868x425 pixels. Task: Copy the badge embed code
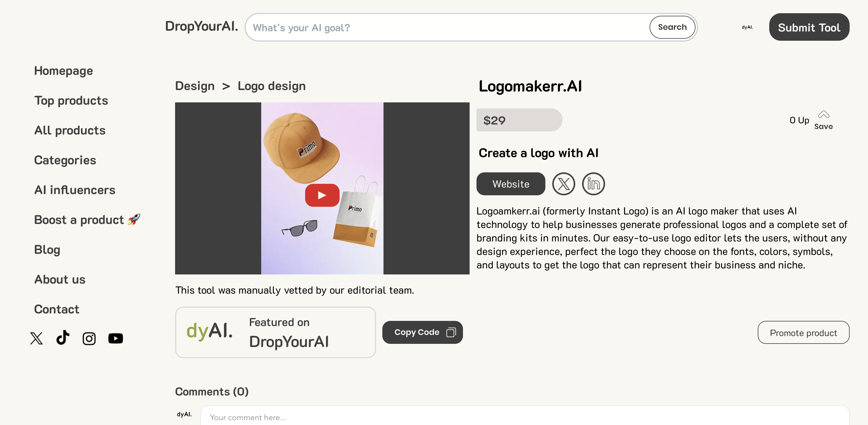tap(422, 332)
